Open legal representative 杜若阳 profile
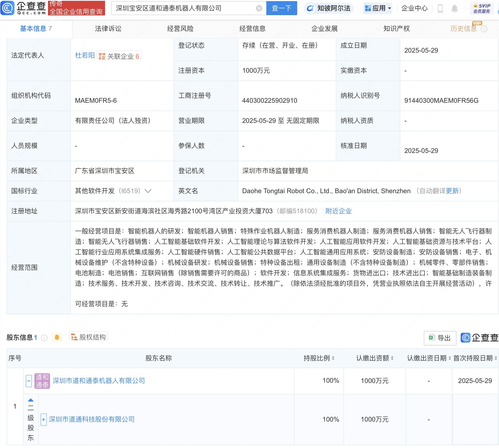The height and width of the screenshot is (448, 499). point(85,56)
